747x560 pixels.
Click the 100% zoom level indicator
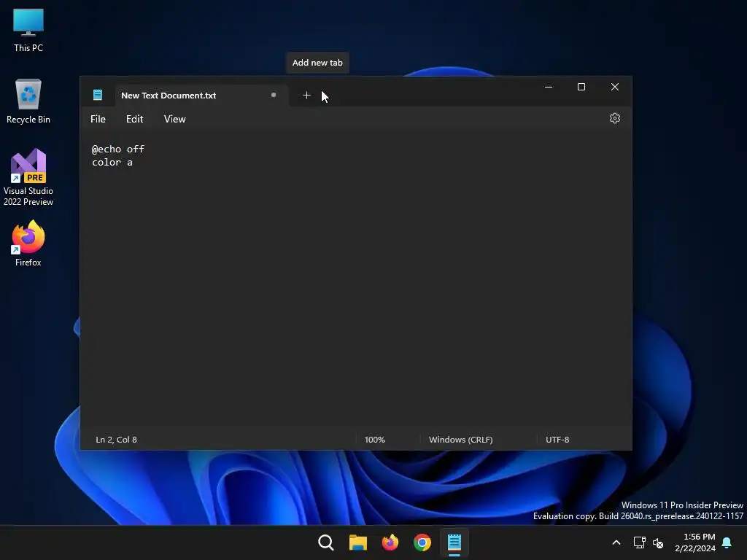374,440
